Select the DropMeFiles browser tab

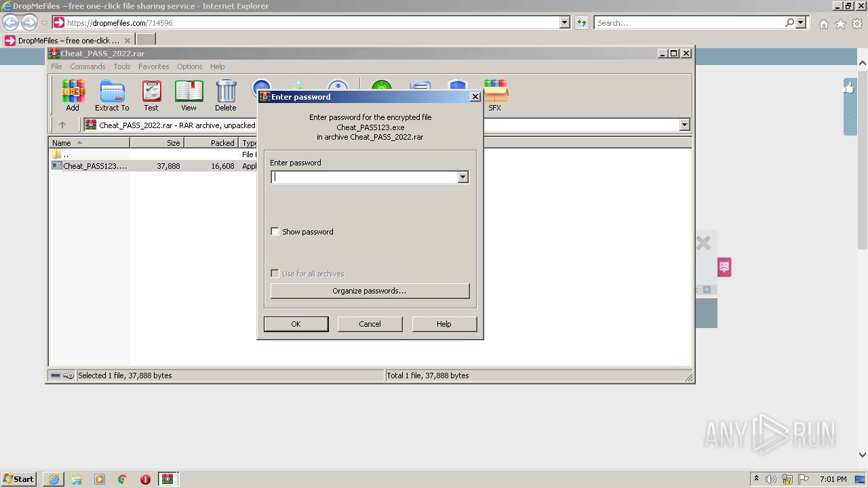tap(66, 41)
